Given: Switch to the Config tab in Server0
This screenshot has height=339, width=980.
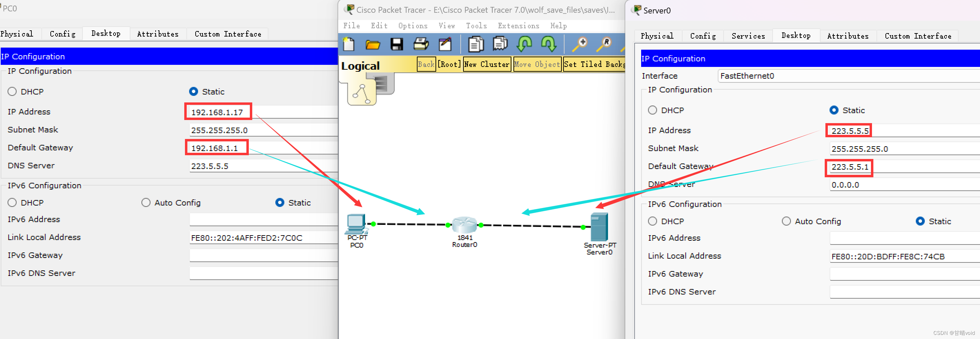Looking at the screenshot, I should click(x=703, y=36).
